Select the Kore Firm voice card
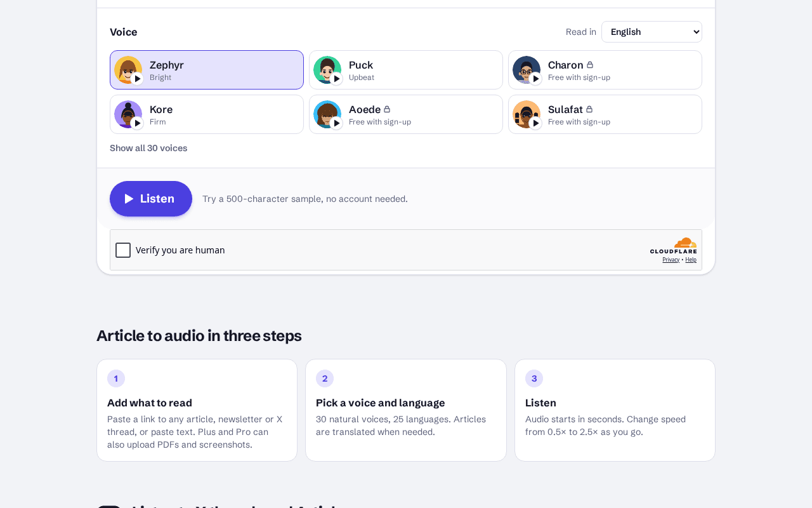Image resolution: width=812 pixels, height=508 pixels. pyautogui.click(x=207, y=114)
